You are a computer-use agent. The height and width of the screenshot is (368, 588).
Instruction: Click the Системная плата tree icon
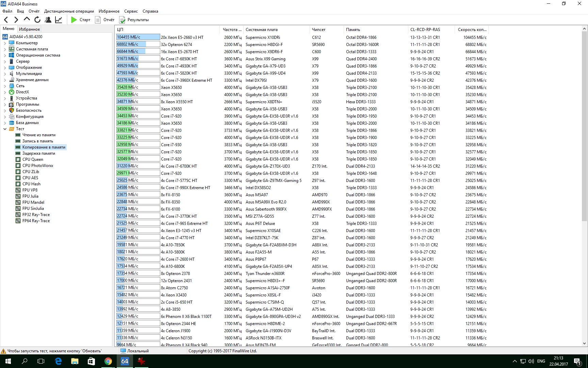(12, 49)
